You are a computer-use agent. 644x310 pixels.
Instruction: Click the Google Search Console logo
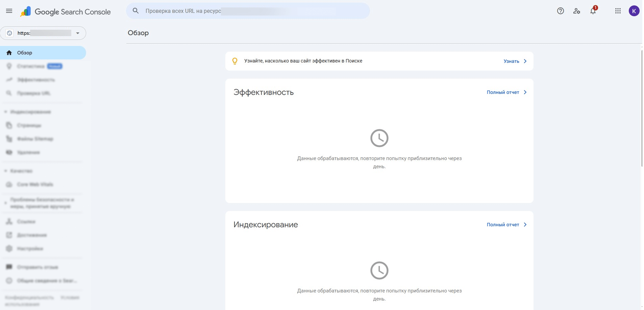pyautogui.click(x=65, y=12)
